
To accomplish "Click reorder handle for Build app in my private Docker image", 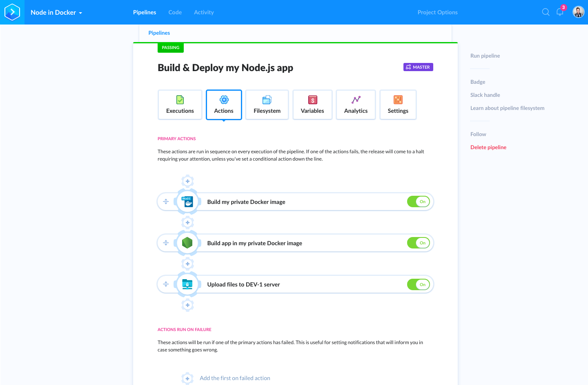I will coord(166,243).
